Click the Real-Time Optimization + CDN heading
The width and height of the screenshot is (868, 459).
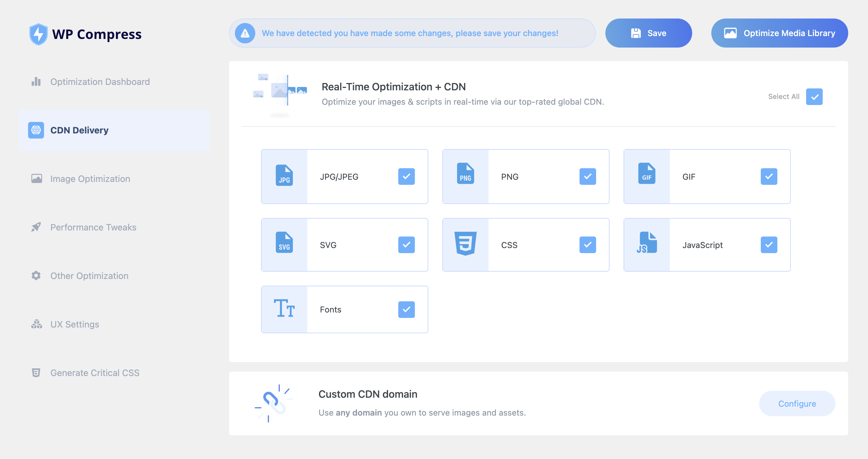(x=393, y=87)
